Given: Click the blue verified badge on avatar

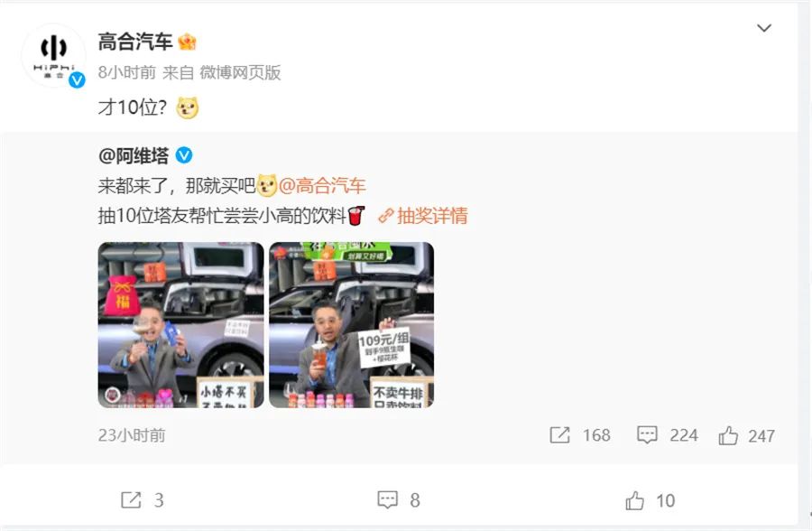Looking at the screenshot, I should pos(78,79).
